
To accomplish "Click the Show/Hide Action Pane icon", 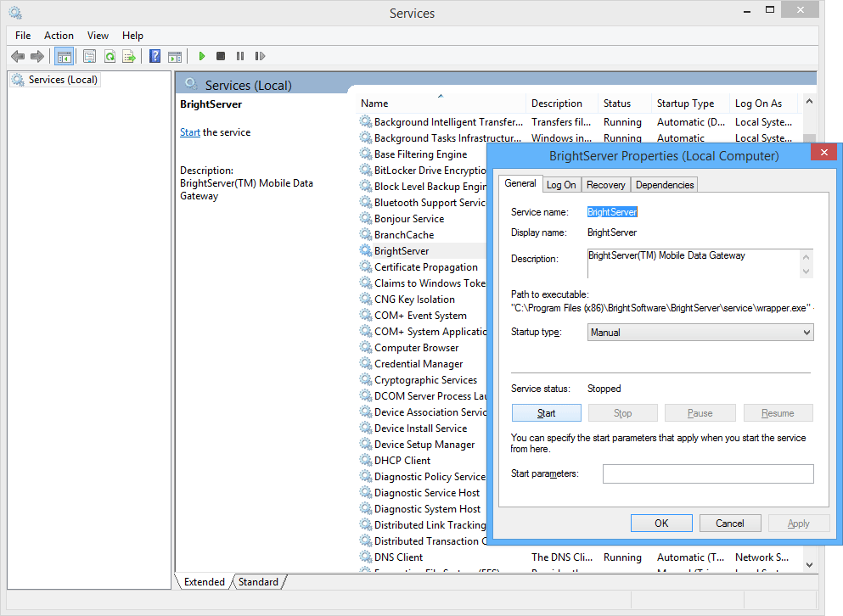I will [x=174, y=56].
